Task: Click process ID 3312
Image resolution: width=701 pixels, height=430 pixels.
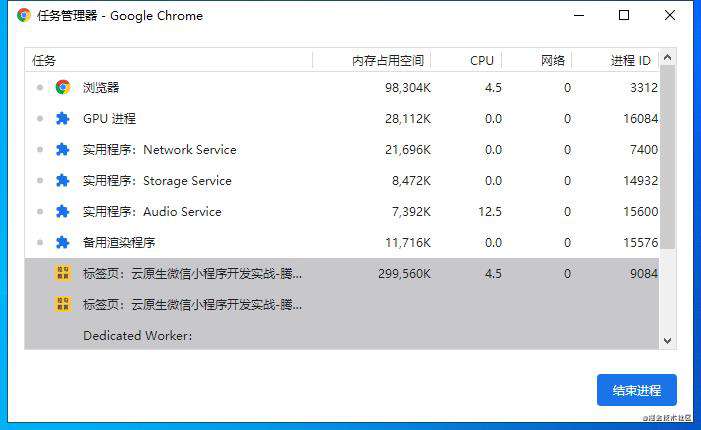Action: (x=644, y=88)
